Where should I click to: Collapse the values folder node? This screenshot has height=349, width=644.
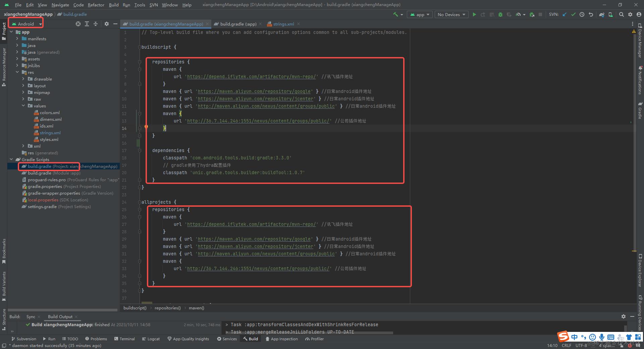pos(23,106)
